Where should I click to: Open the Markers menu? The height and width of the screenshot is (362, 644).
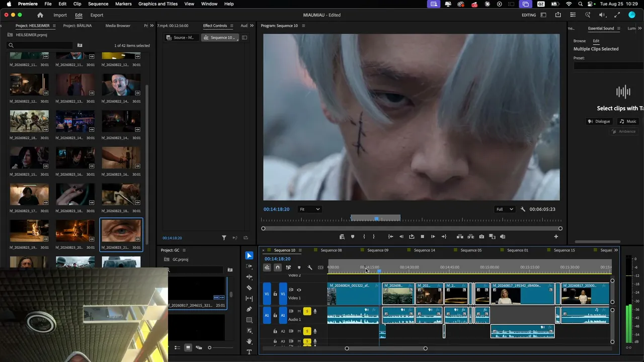point(123,4)
